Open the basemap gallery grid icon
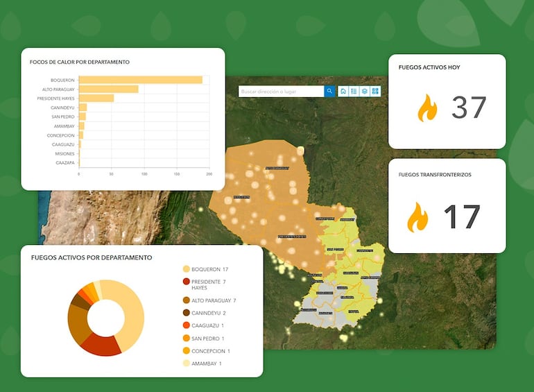This screenshot has height=392, width=534. tap(375, 91)
